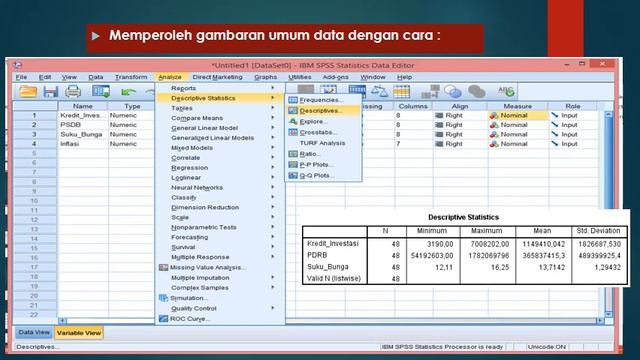The width and height of the screenshot is (640, 360).
Task: Expand the Quality Control submenu
Action: pyautogui.click(x=220, y=309)
